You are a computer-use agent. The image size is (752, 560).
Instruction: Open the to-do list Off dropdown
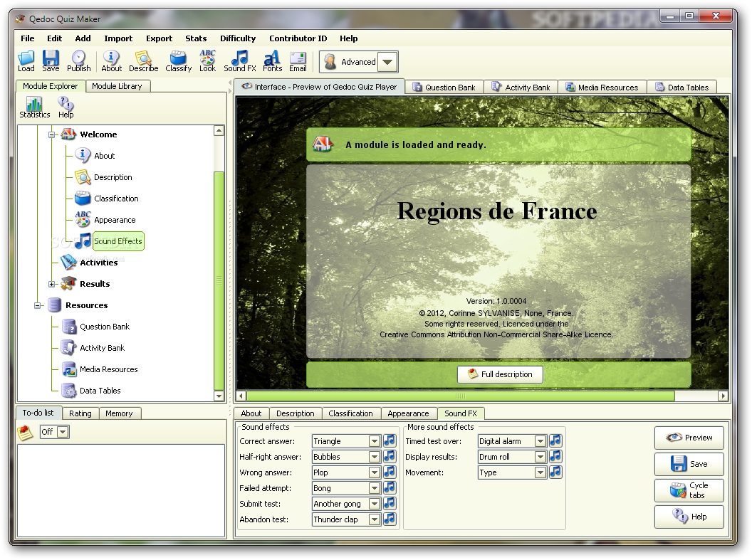pyautogui.click(x=63, y=432)
